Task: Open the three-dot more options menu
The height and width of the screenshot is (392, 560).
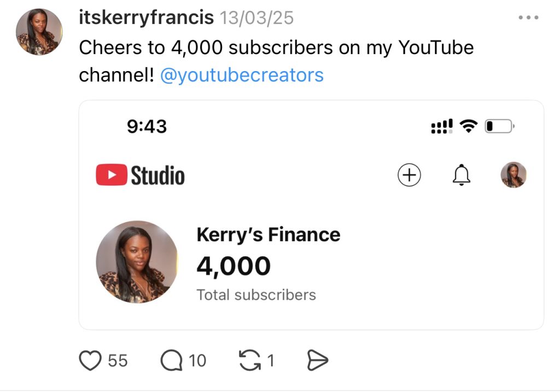Action: 528,18
